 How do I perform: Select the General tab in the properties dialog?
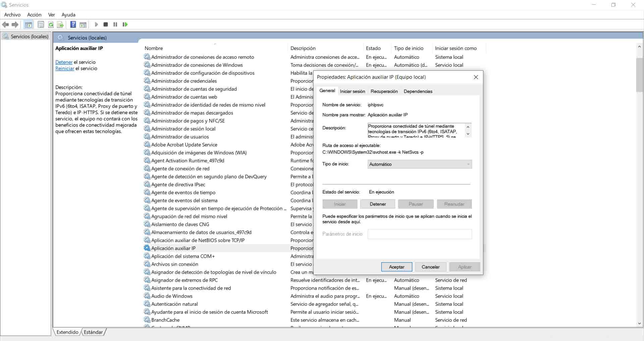coord(327,91)
